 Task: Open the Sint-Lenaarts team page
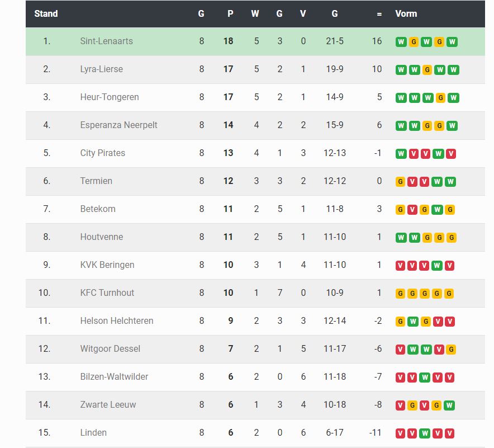pyautogui.click(x=106, y=41)
